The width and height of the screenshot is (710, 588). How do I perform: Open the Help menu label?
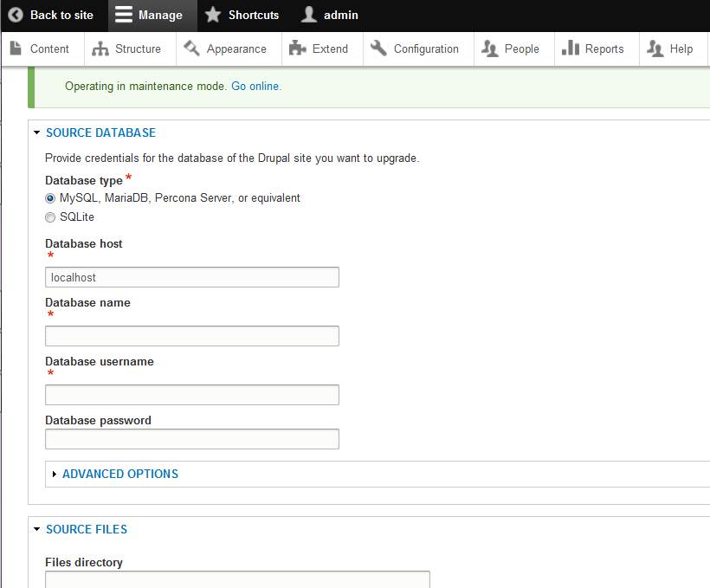coord(681,48)
